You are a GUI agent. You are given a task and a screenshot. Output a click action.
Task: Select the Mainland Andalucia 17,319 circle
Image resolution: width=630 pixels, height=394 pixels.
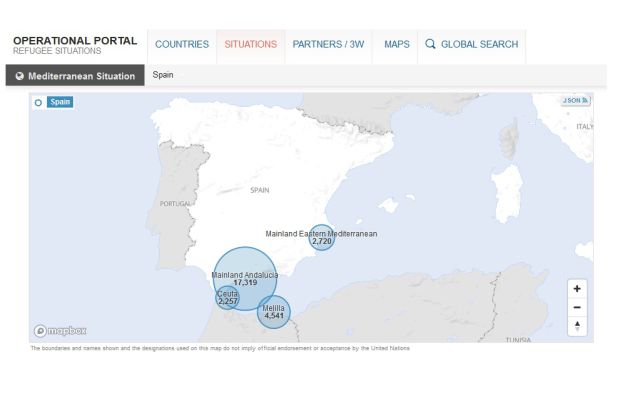point(245,279)
